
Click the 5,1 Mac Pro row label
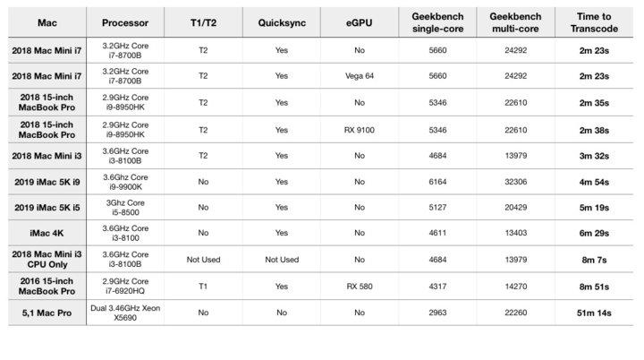tap(47, 313)
